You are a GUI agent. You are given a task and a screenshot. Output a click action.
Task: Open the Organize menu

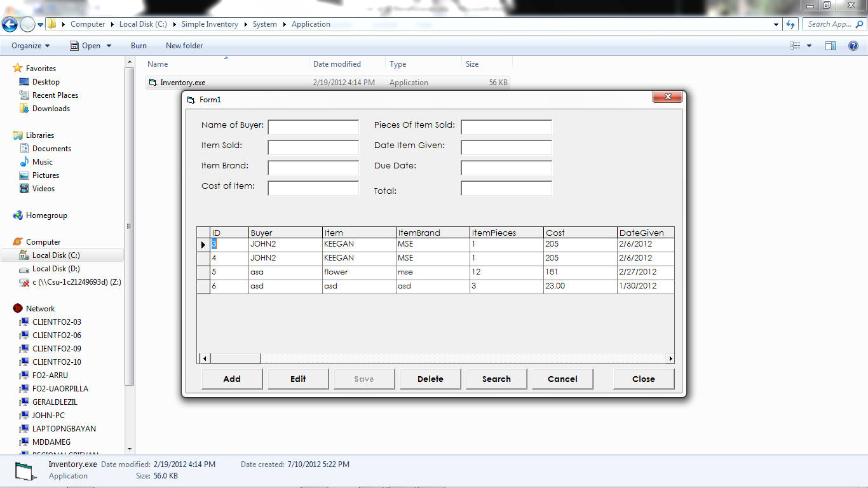[x=31, y=46]
